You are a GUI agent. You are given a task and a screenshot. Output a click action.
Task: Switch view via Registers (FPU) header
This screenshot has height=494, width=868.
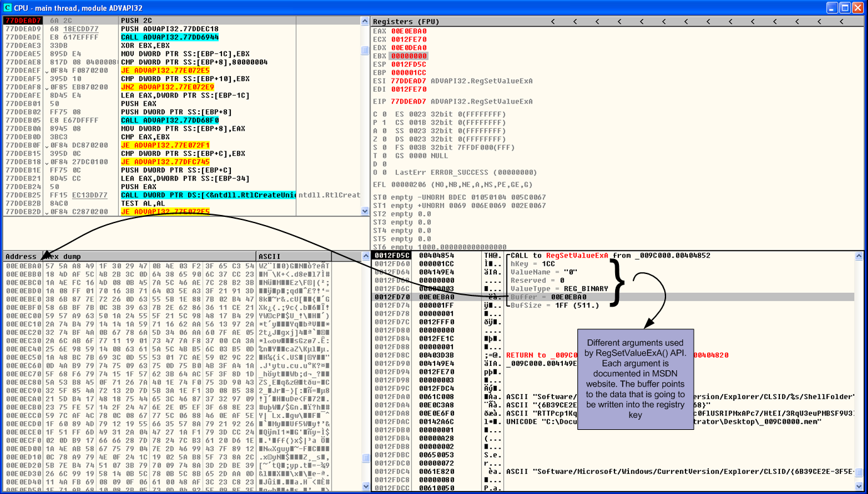click(x=406, y=21)
